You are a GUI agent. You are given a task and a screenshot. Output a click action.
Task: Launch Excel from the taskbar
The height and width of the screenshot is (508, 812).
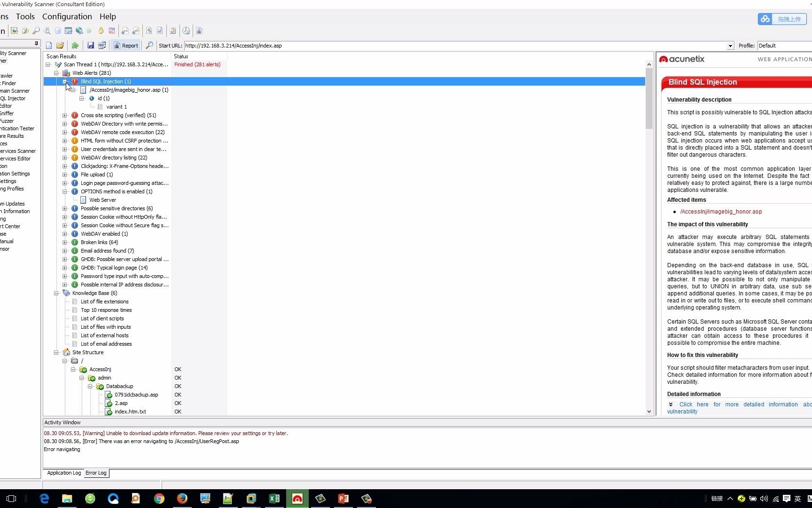274,499
